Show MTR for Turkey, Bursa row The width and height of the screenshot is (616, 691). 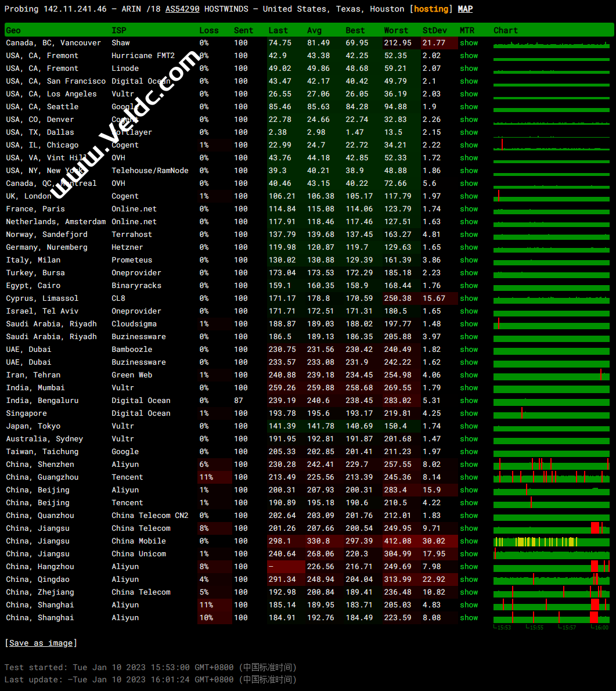point(469,273)
